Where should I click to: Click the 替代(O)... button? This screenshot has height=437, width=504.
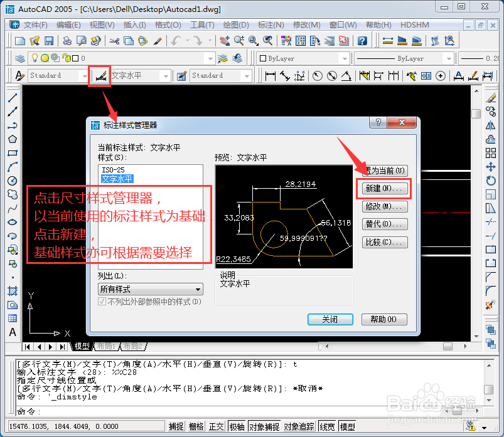384,224
